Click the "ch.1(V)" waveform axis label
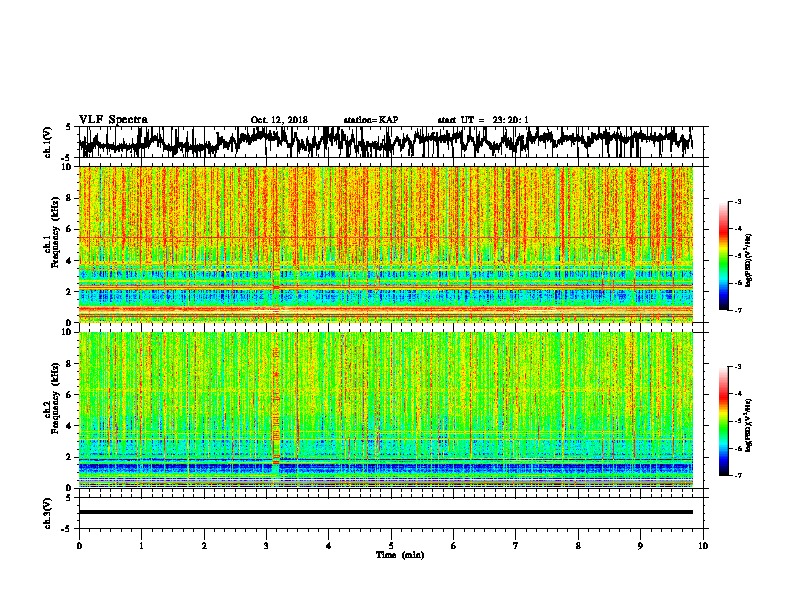792x612 pixels. click(x=48, y=142)
